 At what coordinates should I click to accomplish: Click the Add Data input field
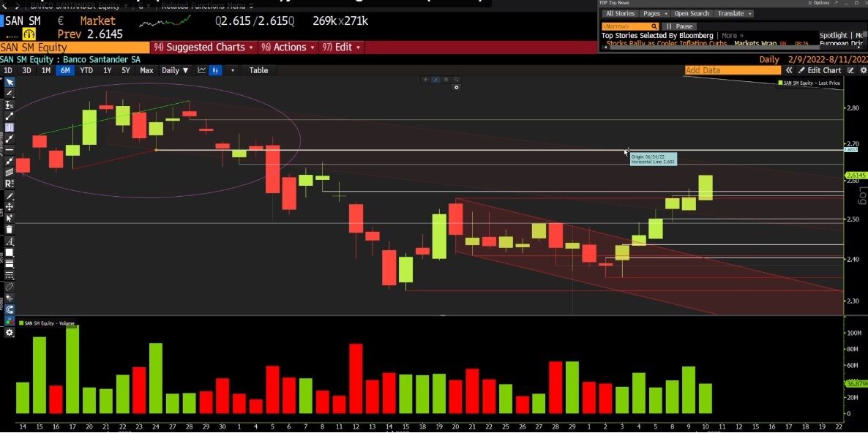733,70
